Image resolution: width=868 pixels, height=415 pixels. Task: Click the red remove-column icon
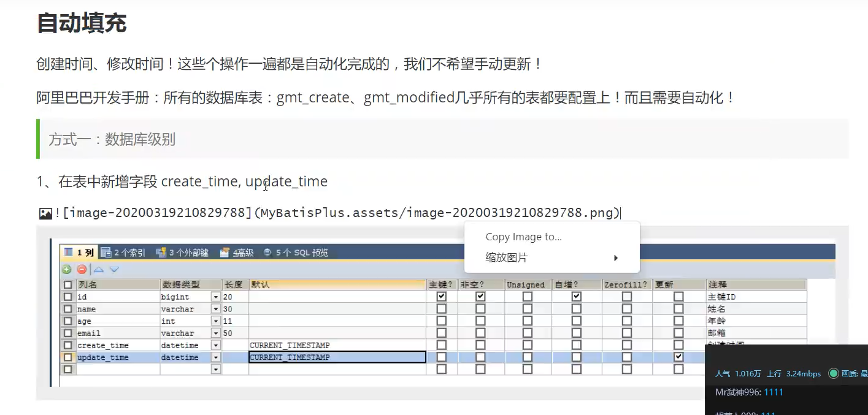pos(81,269)
